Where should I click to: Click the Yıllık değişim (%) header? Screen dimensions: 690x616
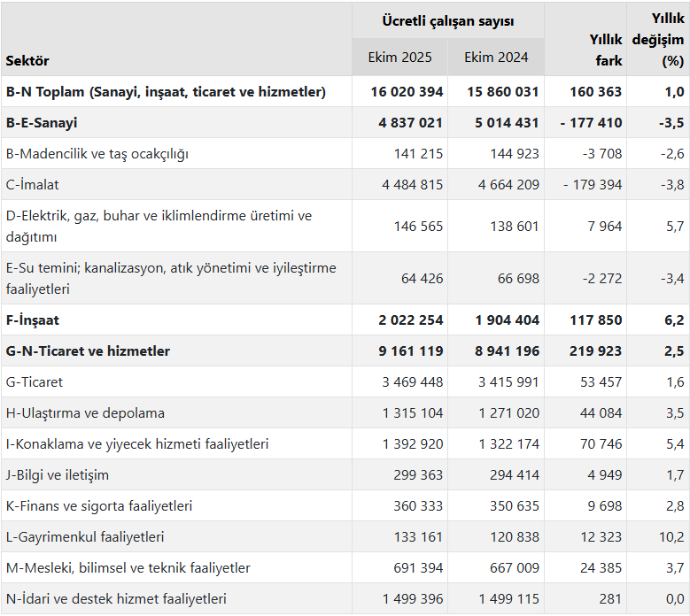coord(658,40)
